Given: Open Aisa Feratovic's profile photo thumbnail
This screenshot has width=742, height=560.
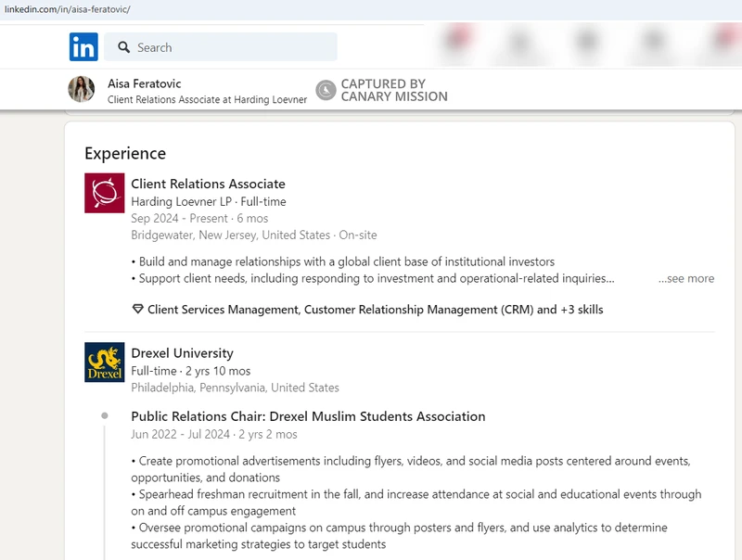Looking at the screenshot, I should (x=82, y=89).
